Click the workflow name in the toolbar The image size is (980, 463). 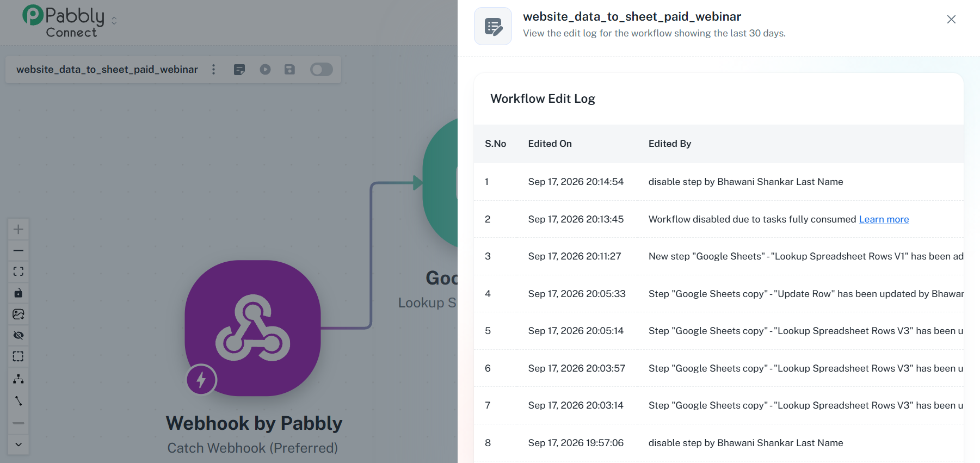click(107, 70)
